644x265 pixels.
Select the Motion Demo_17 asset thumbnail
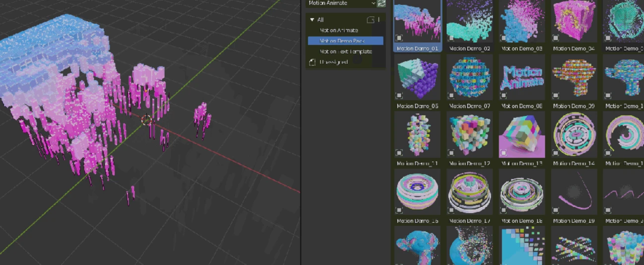pos(469,193)
